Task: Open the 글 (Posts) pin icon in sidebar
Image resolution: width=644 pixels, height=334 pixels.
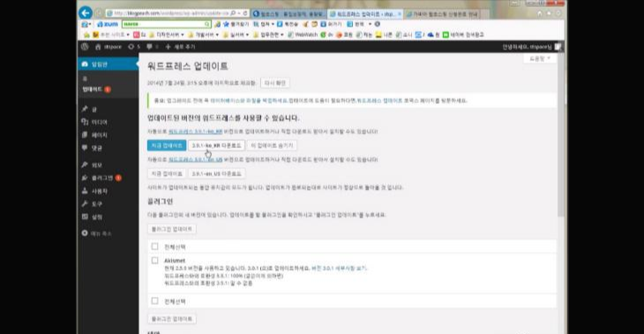Action: point(85,109)
